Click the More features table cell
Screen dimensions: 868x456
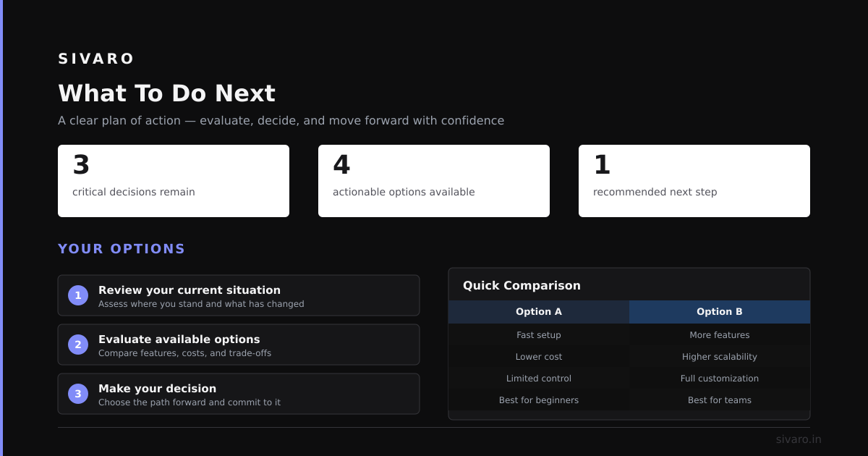pyautogui.click(x=720, y=335)
